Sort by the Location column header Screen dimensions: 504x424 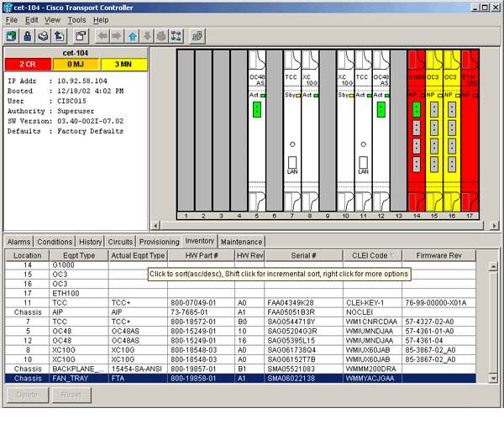coord(28,256)
